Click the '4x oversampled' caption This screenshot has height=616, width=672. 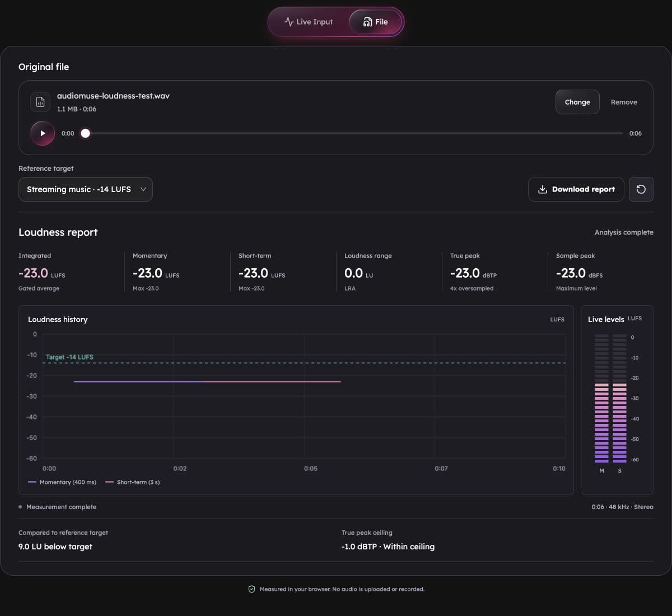[472, 288]
